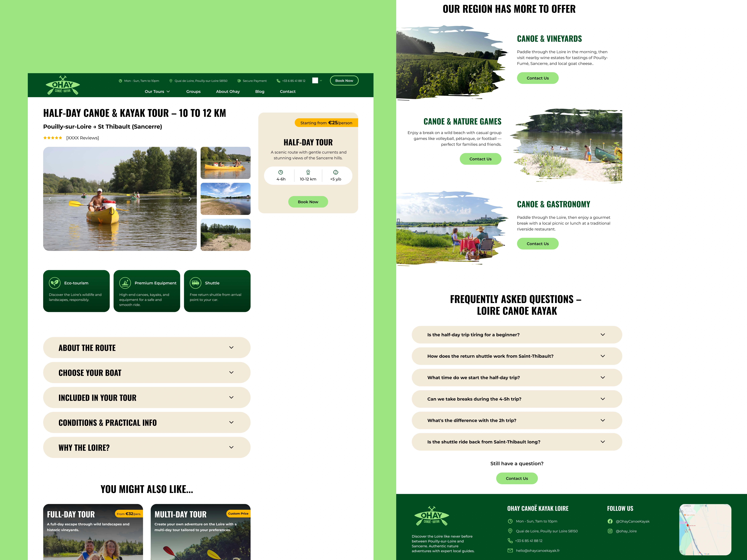Open the About Ohay menu item
The height and width of the screenshot is (560, 747).
pyautogui.click(x=228, y=91)
